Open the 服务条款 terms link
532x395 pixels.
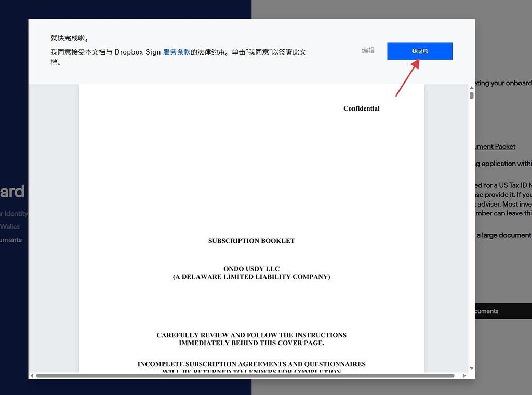[x=177, y=52]
